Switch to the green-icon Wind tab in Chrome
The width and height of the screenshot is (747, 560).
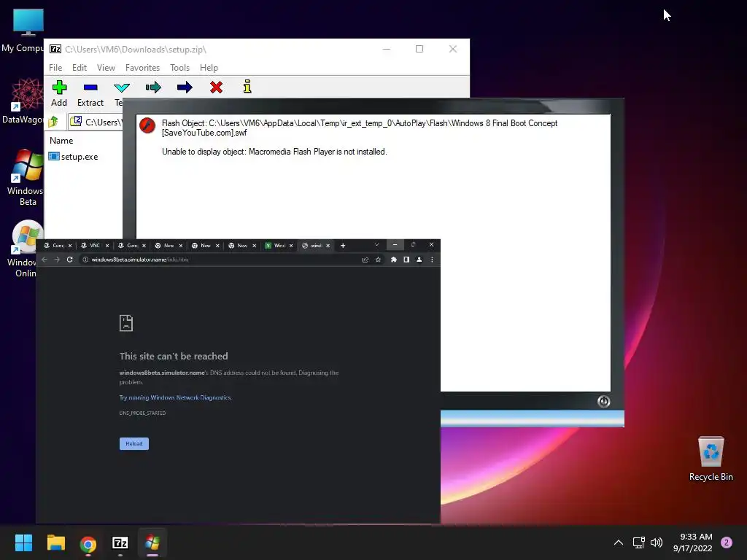pyautogui.click(x=279, y=246)
